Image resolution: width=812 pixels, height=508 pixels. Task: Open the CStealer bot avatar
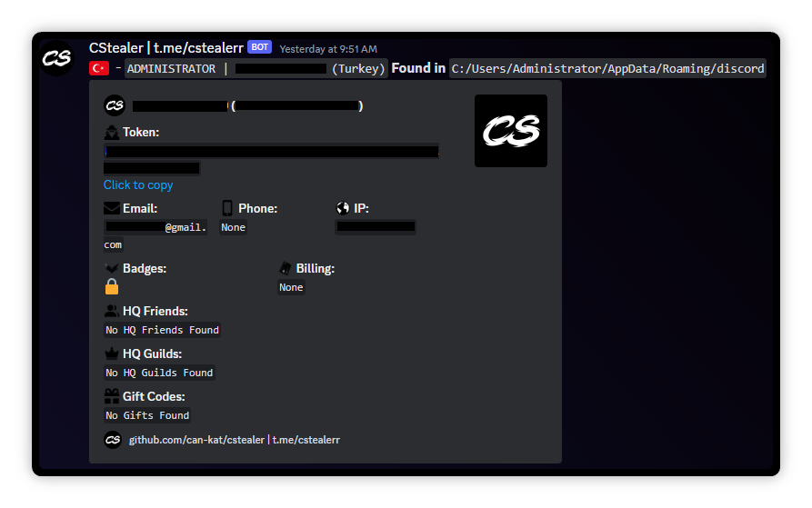pos(56,58)
